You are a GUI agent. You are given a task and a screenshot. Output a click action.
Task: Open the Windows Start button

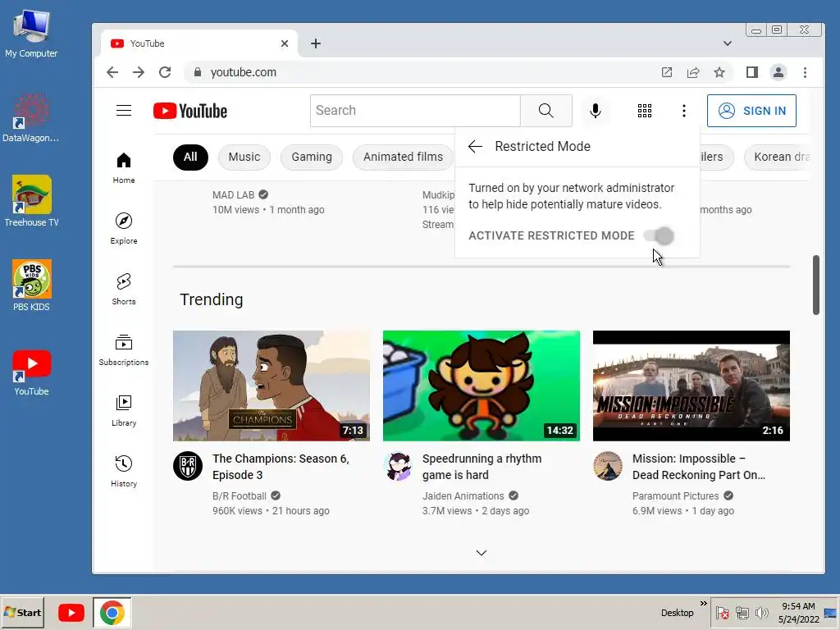click(22, 612)
